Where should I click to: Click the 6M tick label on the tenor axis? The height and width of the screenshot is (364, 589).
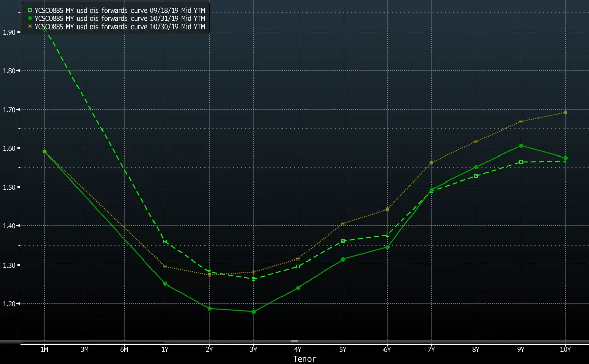(x=124, y=349)
